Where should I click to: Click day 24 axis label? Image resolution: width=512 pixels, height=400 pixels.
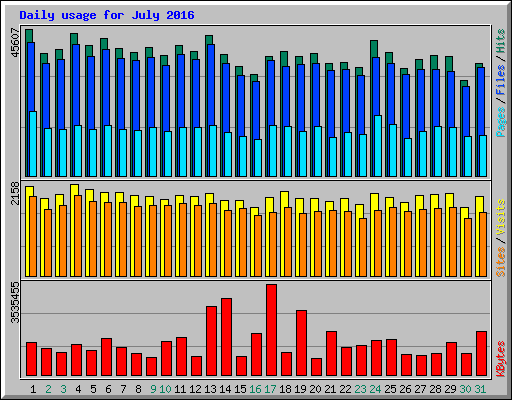[375, 389]
